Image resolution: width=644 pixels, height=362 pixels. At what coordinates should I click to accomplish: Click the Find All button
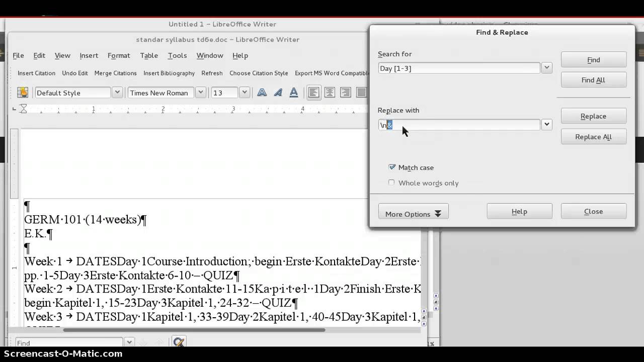[594, 80]
